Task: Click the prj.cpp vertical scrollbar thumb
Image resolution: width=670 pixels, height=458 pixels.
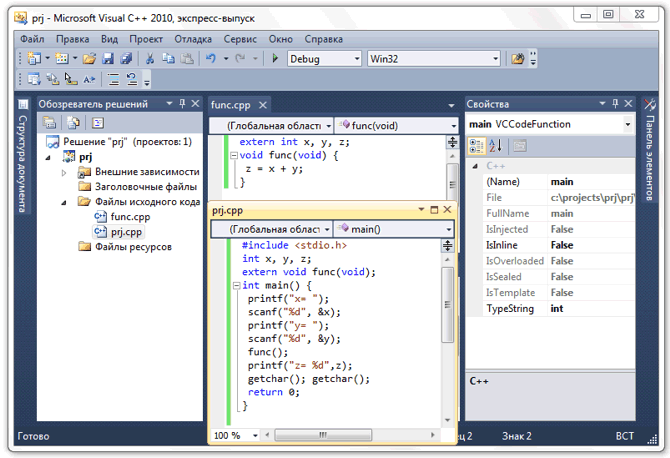Action: coord(447,305)
